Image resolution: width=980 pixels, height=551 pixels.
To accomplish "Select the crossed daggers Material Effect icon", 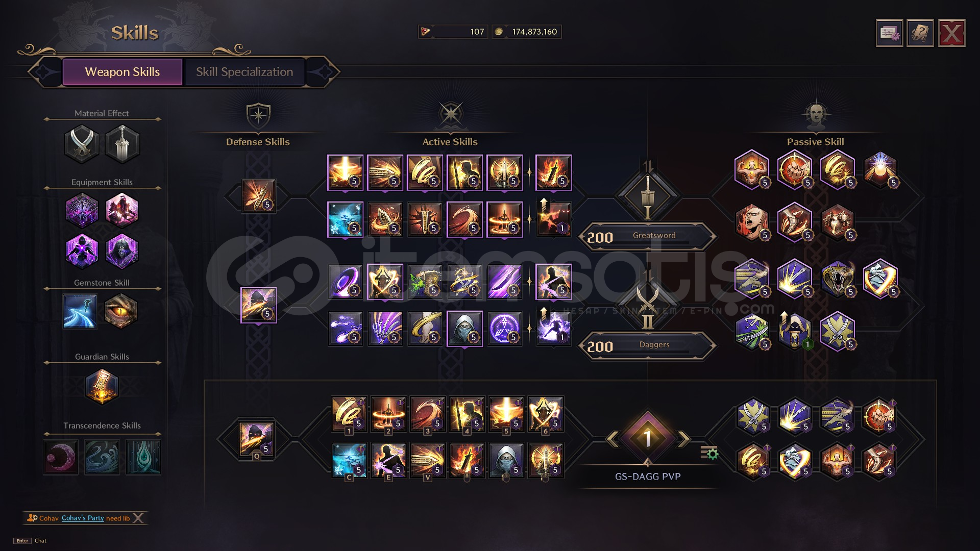I will (82, 144).
